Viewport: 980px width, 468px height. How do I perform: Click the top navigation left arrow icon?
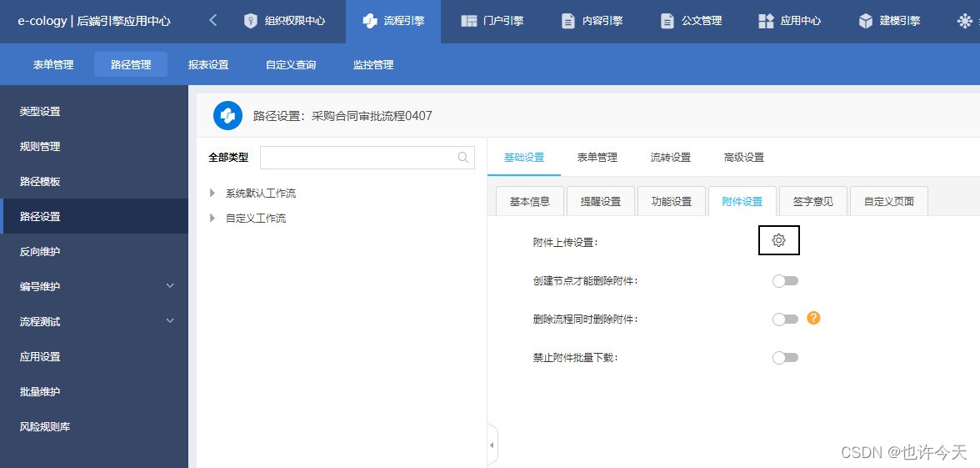pyautogui.click(x=213, y=21)
